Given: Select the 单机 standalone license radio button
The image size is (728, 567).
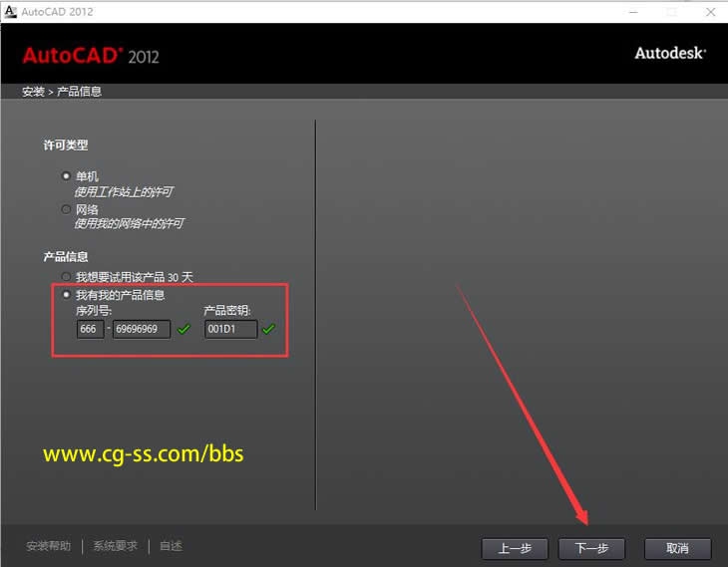Looking at the screenshot, I should click(x=66, y=175).
